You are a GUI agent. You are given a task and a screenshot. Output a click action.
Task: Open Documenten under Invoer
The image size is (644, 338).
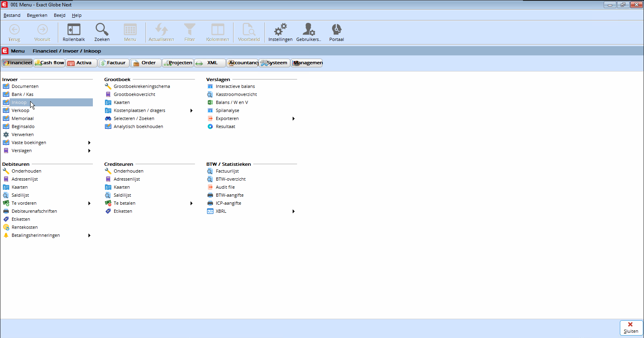coord(25,86)
